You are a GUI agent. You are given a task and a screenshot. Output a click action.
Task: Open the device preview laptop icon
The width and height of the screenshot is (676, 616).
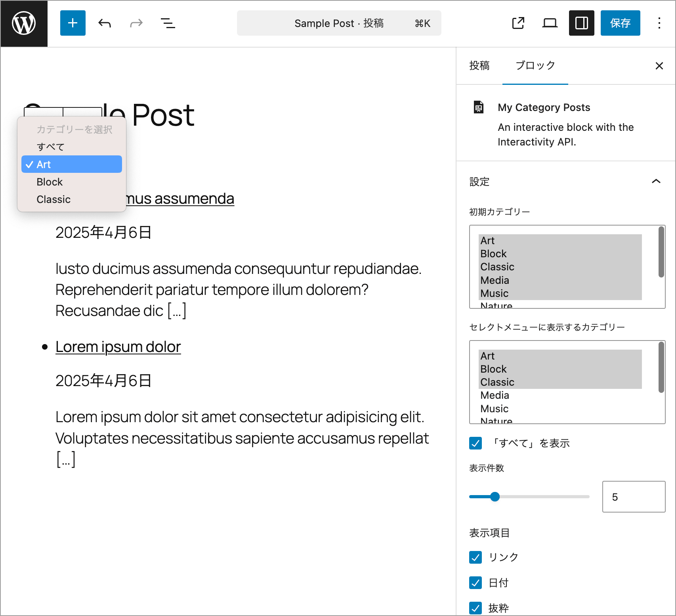tap(550, 23)
